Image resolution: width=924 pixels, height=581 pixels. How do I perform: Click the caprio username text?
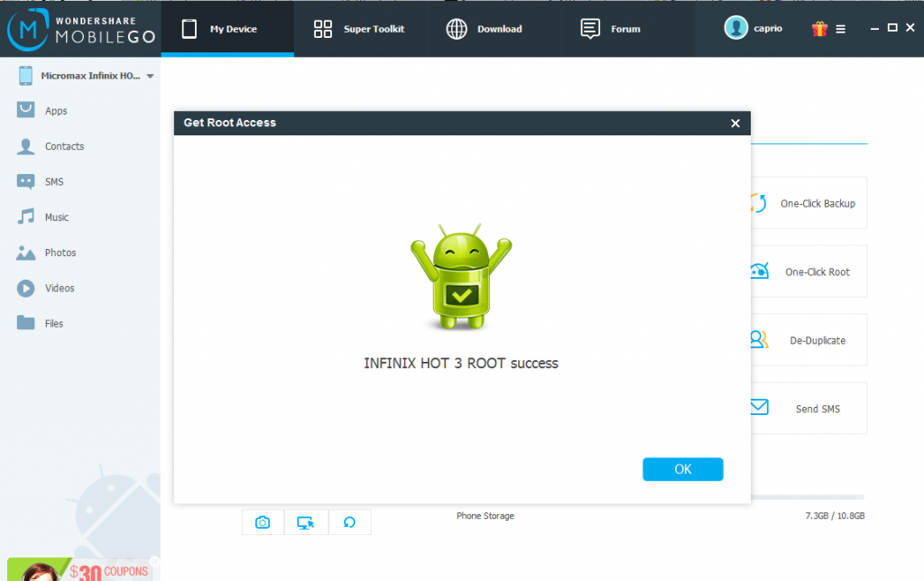[x=768, y=28]
